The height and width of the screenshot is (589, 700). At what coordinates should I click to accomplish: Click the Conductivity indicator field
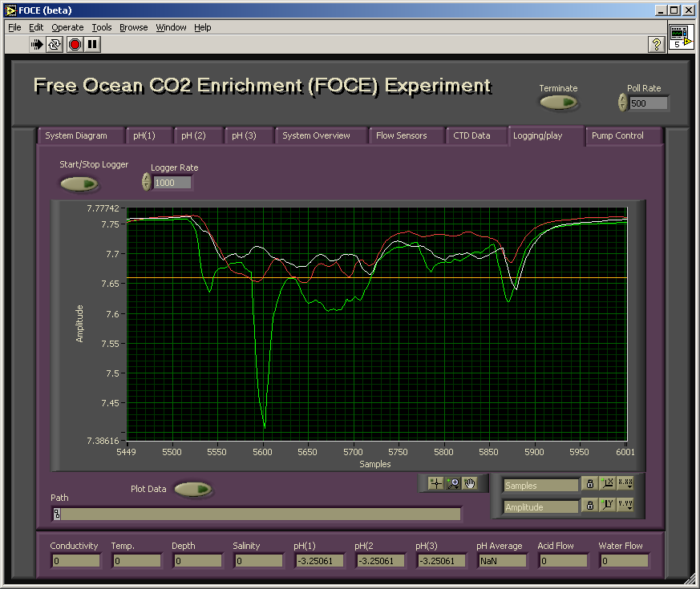pyautogui.click(x=76, y=561)
